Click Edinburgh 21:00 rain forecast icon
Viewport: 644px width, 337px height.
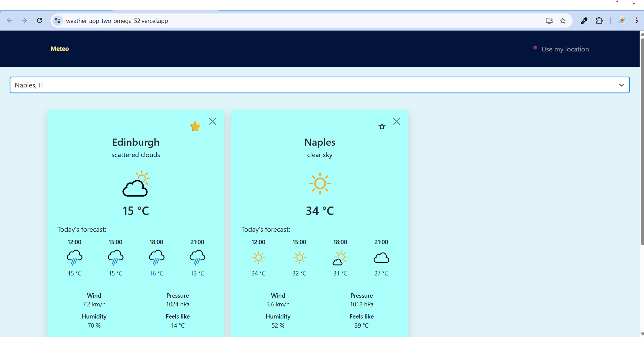(198, 258)
